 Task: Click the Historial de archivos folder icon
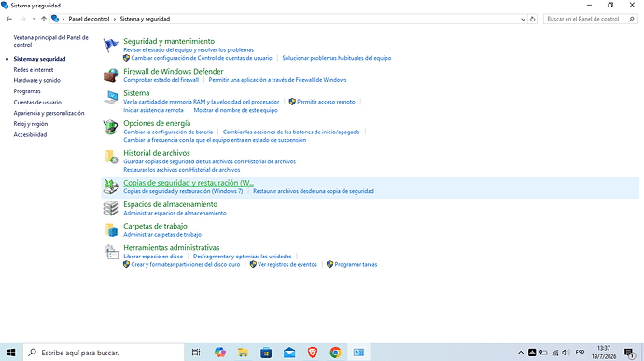[x=110, y=158]
